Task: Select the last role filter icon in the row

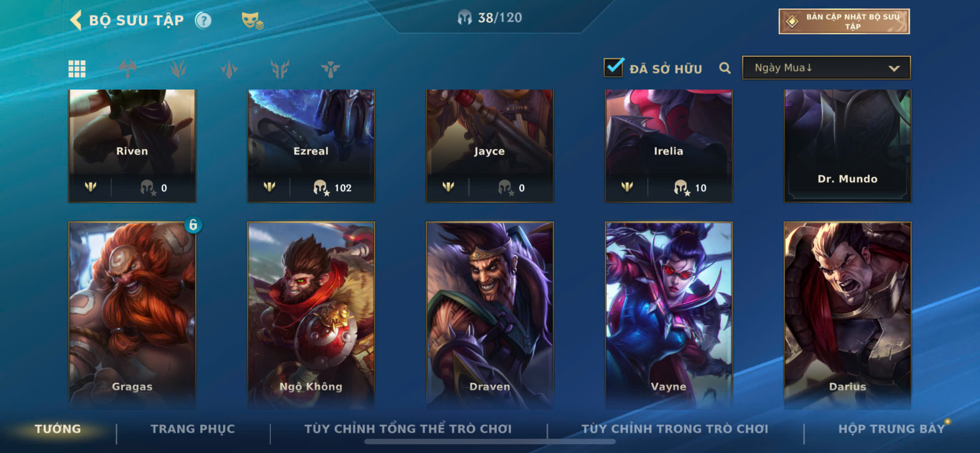Action: click(x=330, y=69)
